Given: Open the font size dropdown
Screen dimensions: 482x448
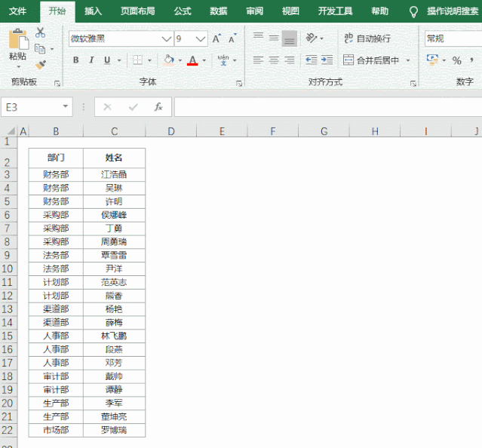Looking at the screenshot, I should coord(201,39).
